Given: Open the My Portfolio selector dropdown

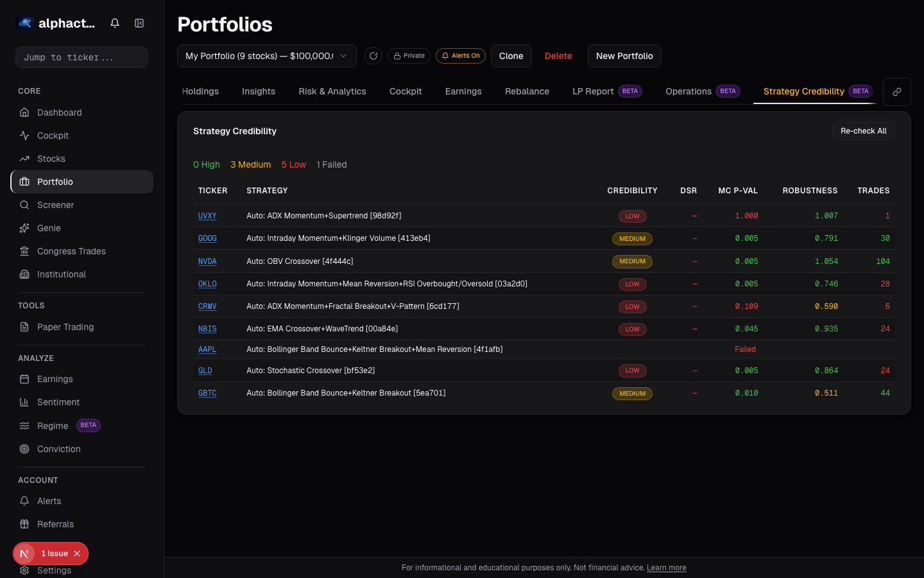Looking at the screenshot, I should coord(266,56).
